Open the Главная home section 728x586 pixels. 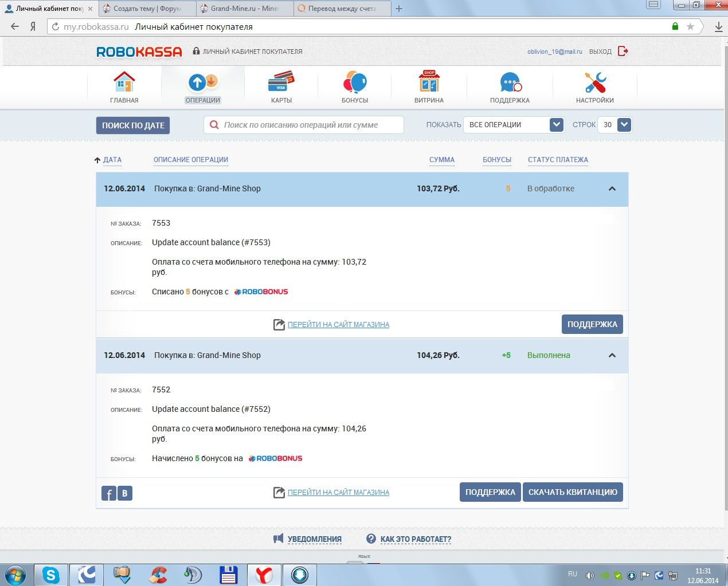pos(124,87)
